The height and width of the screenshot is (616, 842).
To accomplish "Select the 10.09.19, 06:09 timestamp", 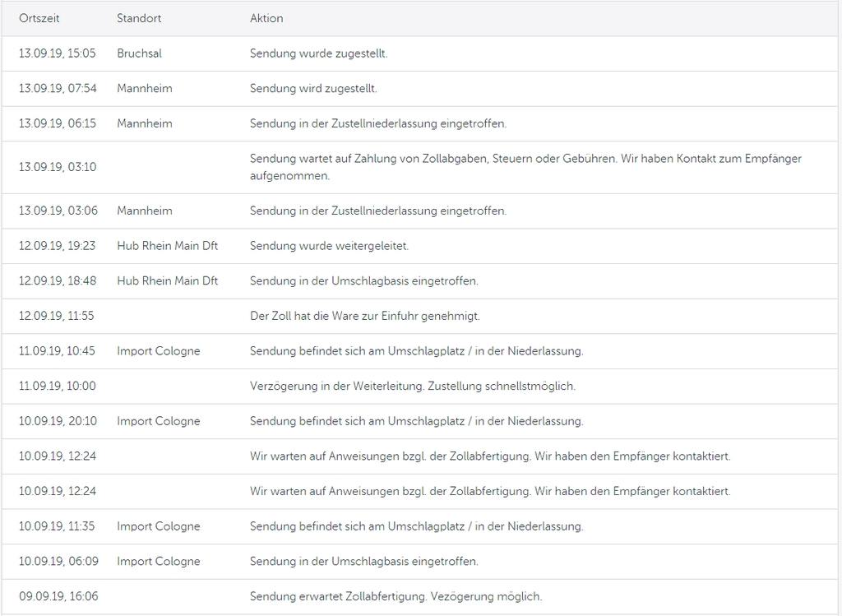I will pos(58,561).
